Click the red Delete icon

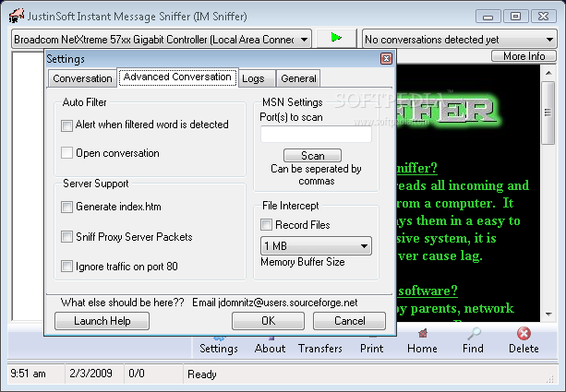(524, 341)
